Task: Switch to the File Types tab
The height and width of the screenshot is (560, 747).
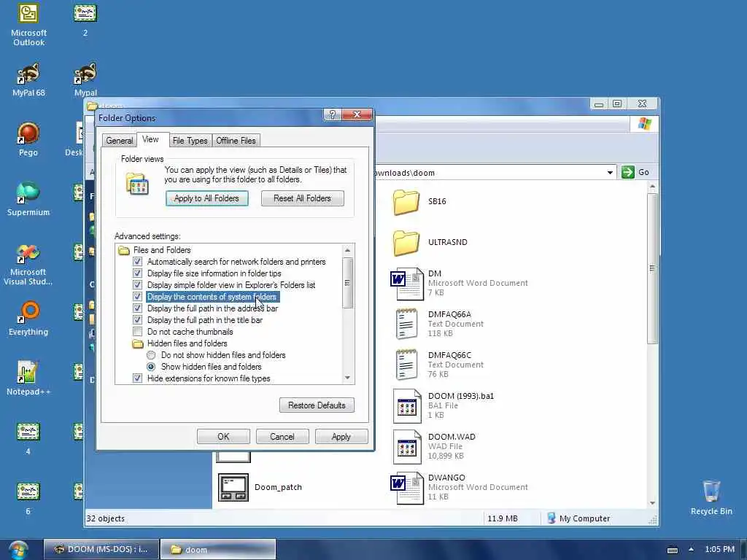Action: [190, 141]
